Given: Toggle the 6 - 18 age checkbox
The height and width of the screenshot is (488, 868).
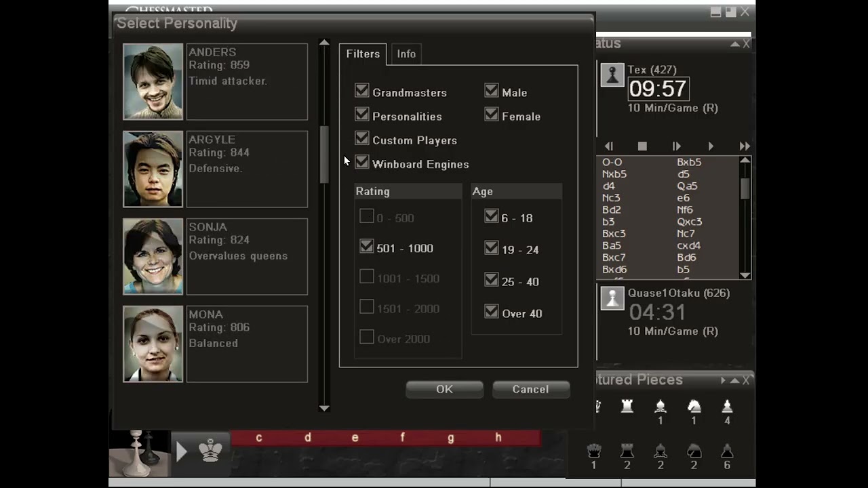Looking at the screenshot, I should [492, 216].
